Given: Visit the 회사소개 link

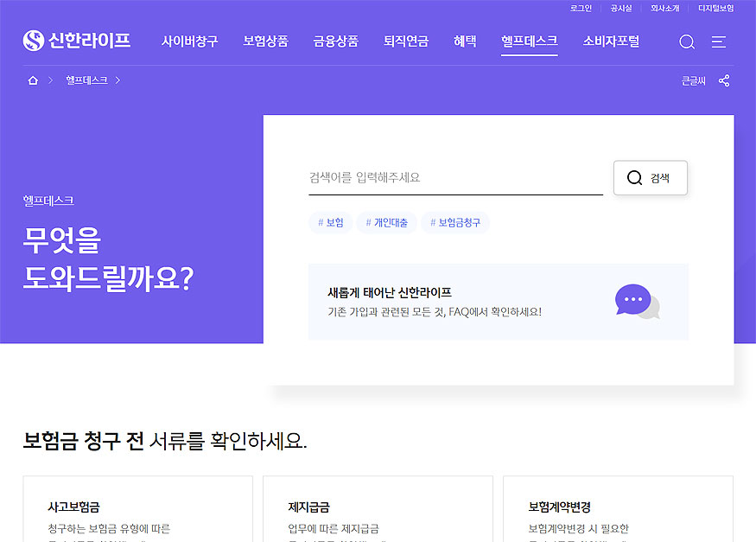Looking at the screenshot, I should point(665,8).
